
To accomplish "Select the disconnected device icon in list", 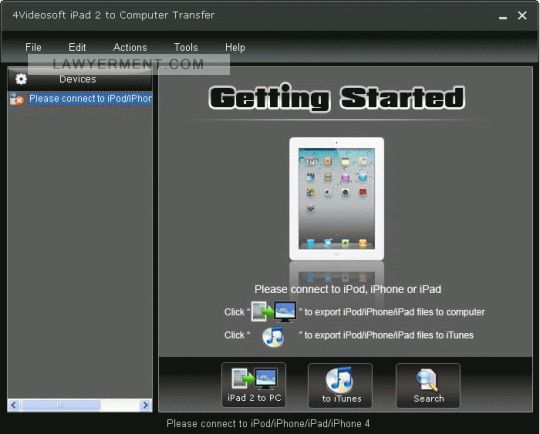I will (17, 99).
